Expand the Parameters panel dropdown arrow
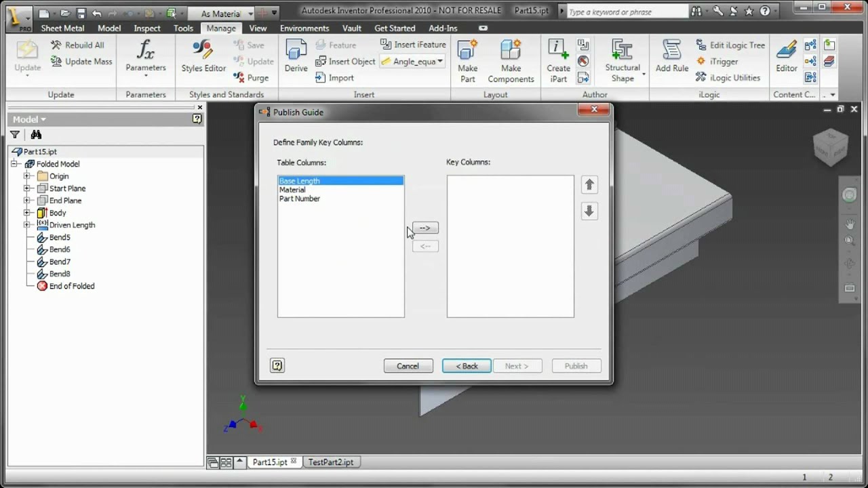The height and width of the screenshot is (488, 868). click(145, 76)
